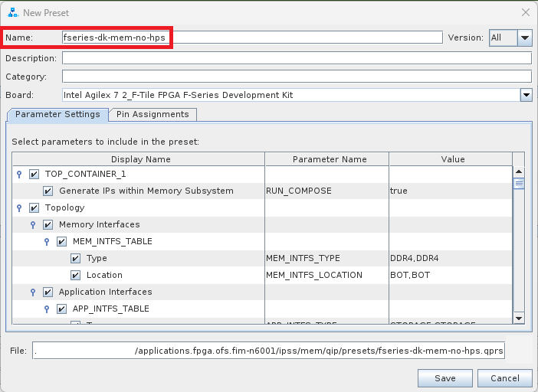Image resolution: width=538 pixels, height=392 pixels.
Task: Select the Parameter Settings tab
Action: tap(57, 114)
